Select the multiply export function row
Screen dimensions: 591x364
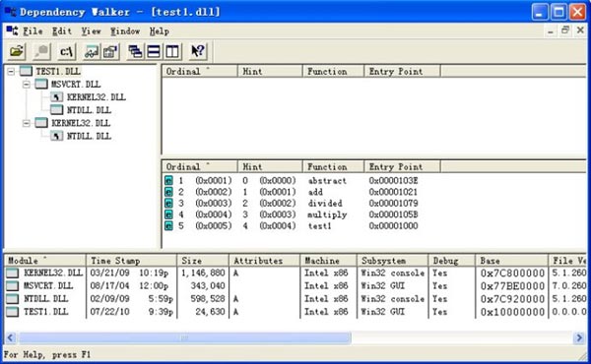point(293,214)
